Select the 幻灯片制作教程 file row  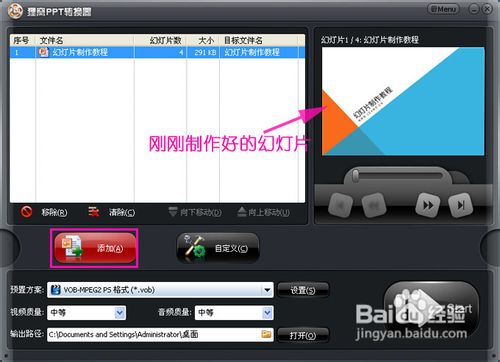click(x=157, y=52)
